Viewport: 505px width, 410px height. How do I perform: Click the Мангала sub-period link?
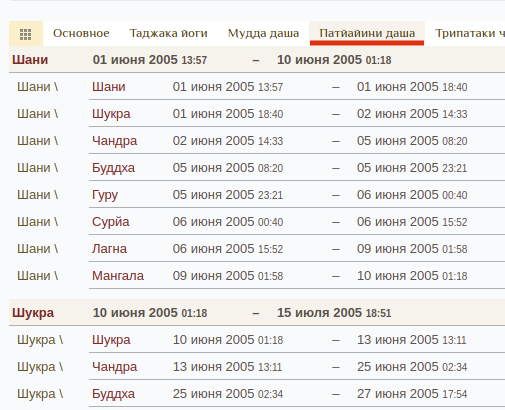tap(118, 276)
